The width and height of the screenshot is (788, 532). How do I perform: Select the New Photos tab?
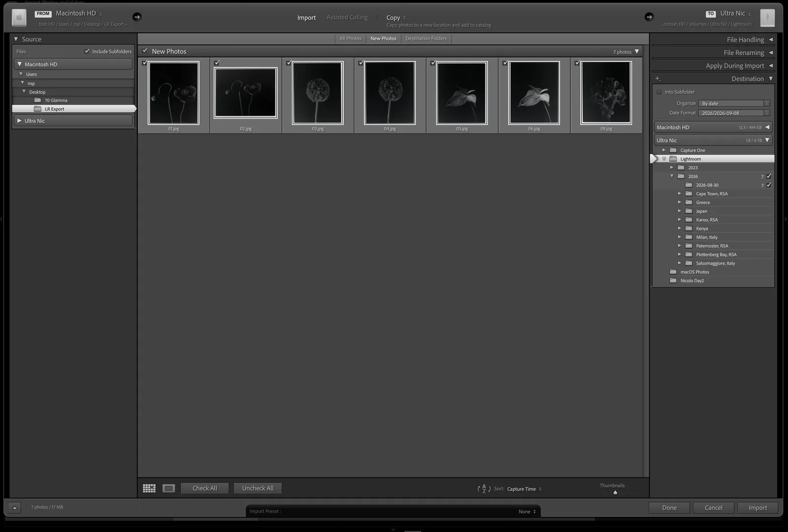click(x=383, y=38)
